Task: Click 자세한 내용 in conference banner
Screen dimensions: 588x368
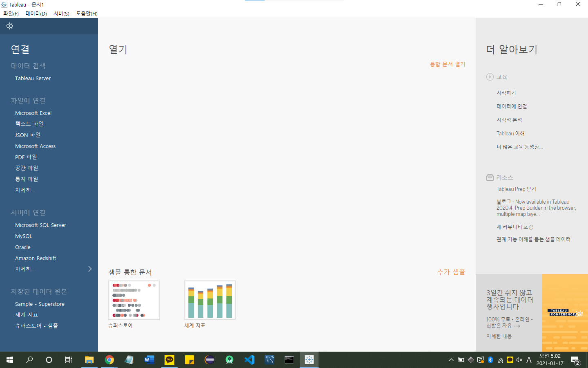Action: pyautogui.click(x=499, y=336)
